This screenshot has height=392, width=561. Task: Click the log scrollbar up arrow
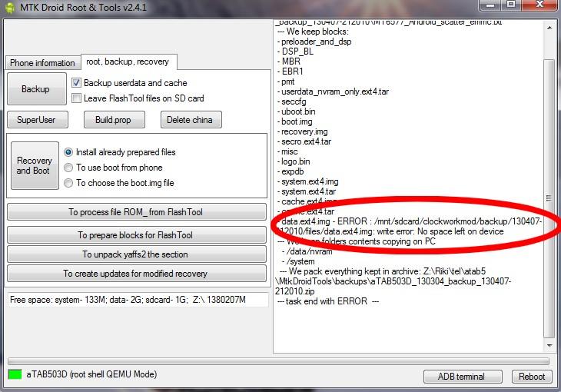click(549, 28)
